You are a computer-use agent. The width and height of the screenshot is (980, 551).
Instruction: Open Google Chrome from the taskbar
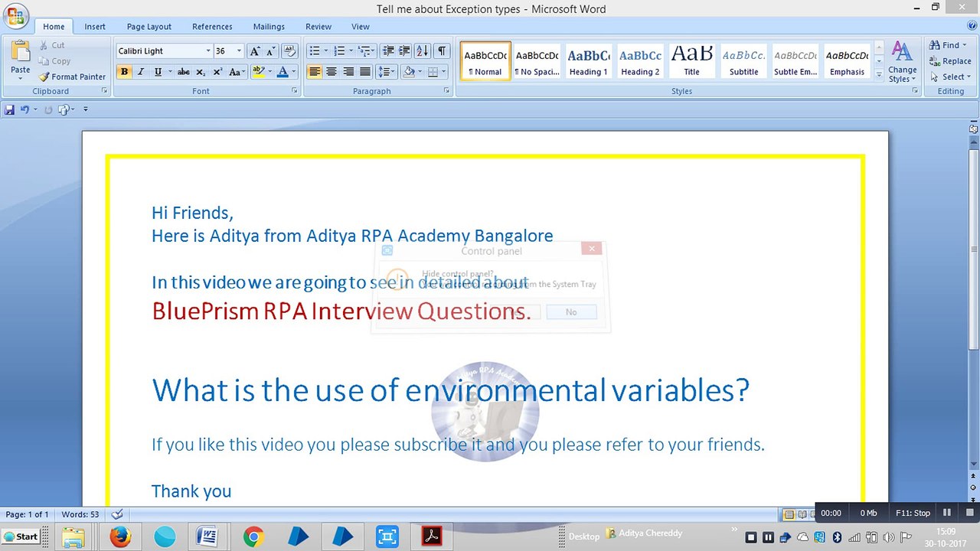click(x=253, y=537)
